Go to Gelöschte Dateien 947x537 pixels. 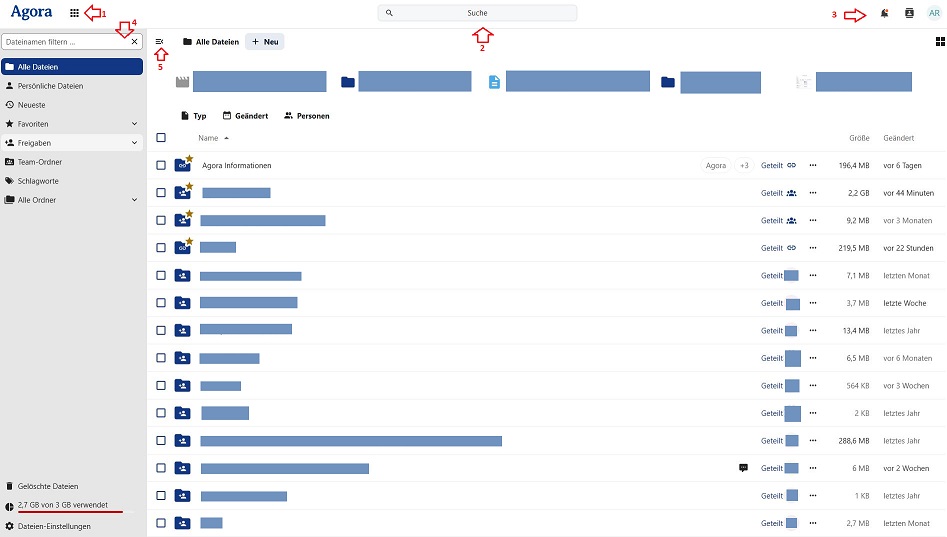47,486
